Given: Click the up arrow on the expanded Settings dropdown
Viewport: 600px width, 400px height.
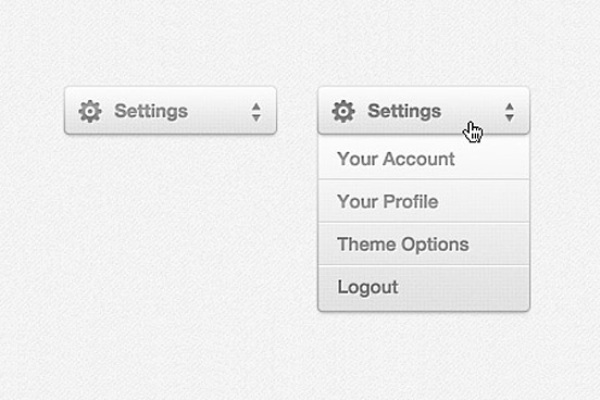Looking at the screenshot, I should coord(509,105).
